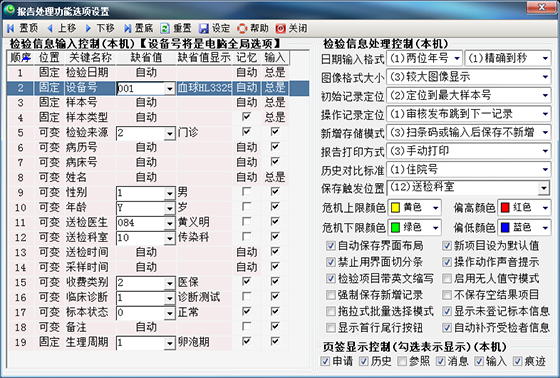Click the 关键名称 column header

coord(90,58)
